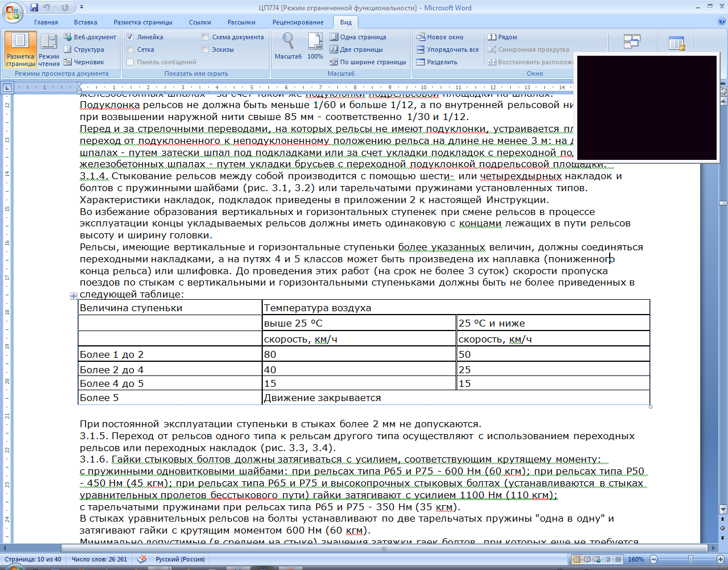Open Select Browse Object button
This screenshot has height=570, width=728.
723,528
